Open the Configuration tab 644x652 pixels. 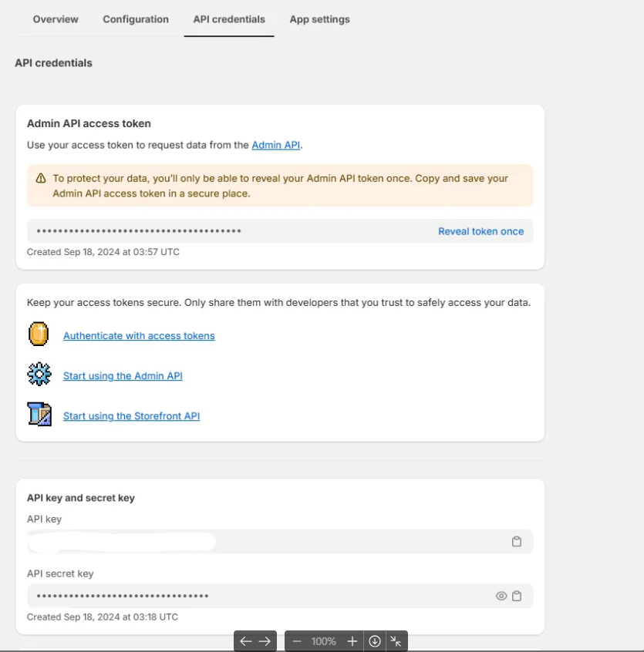(136, 19)
